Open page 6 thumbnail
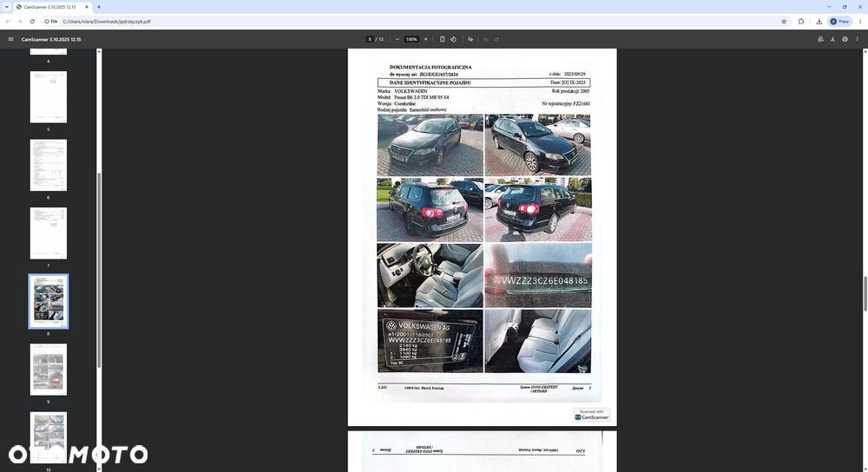 pos(48,165)
